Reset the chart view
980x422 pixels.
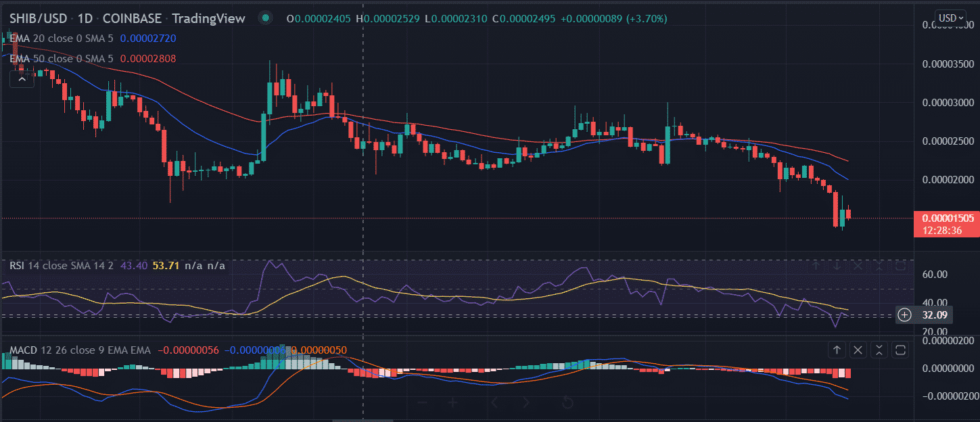[x=568, y=403]
